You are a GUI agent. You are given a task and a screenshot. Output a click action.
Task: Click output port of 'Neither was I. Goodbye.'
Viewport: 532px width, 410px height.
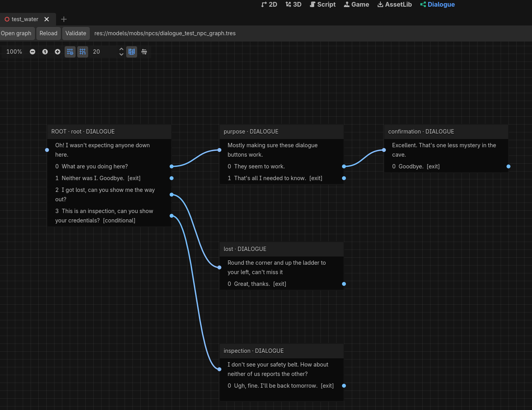[172, 178]
